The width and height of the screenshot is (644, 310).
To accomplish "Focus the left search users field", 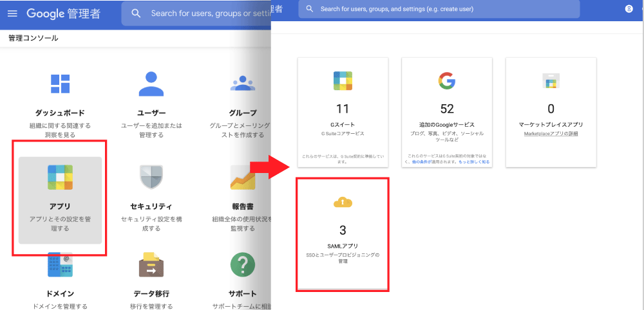I will pyautogui.click(x=196, y=13).
